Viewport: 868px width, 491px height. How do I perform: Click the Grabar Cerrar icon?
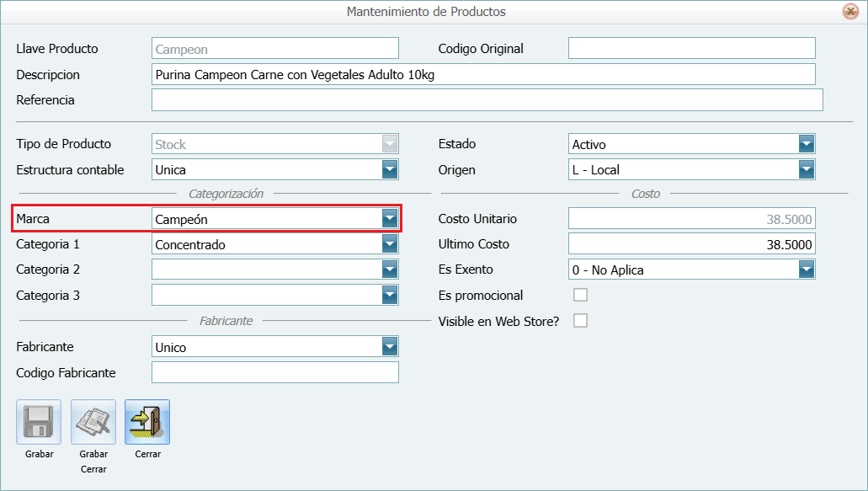click(93, 422)
